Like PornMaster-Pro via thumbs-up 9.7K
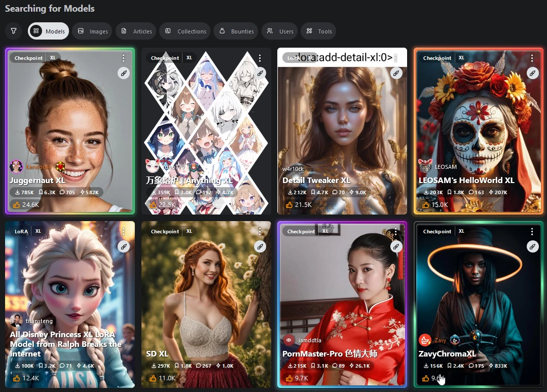 click(x=297, y=378)
